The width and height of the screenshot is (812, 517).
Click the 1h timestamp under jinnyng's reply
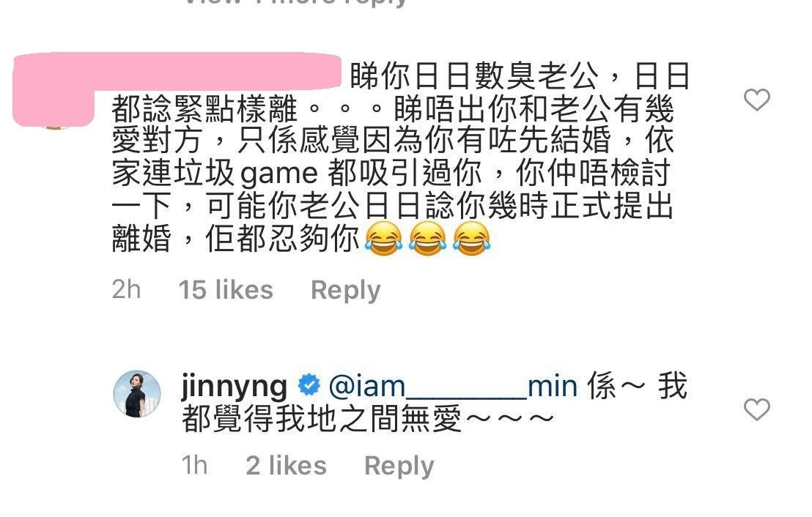[195, 465]
